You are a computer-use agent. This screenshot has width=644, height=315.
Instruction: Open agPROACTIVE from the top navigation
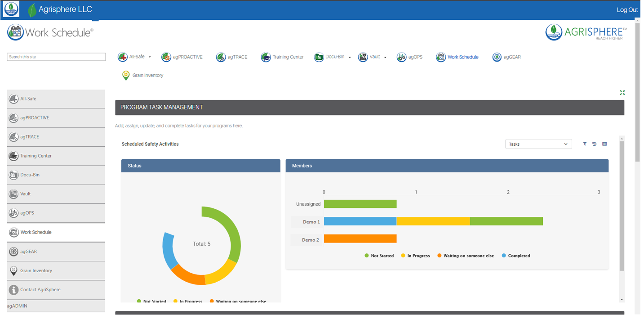coord(182,57)
